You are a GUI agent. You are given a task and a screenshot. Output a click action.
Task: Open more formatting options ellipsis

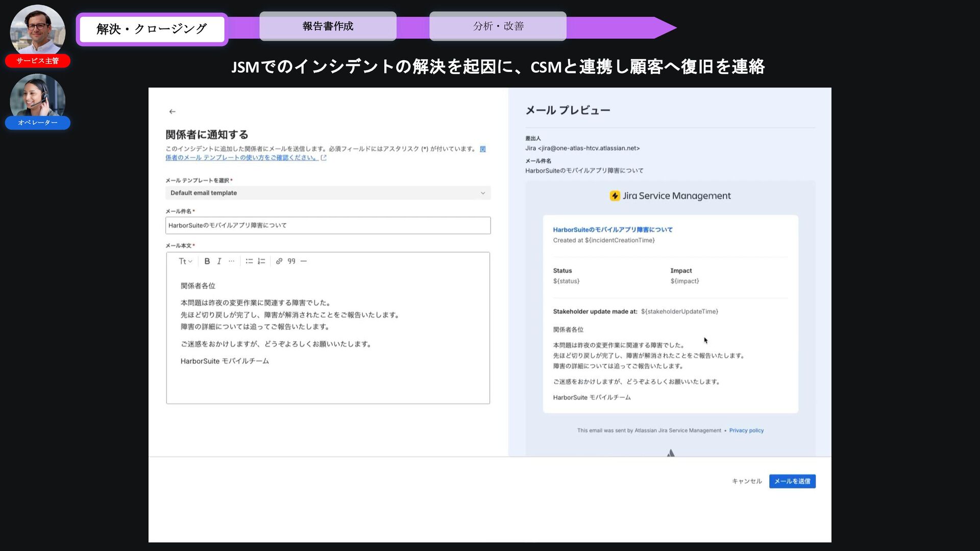(231, 261)
